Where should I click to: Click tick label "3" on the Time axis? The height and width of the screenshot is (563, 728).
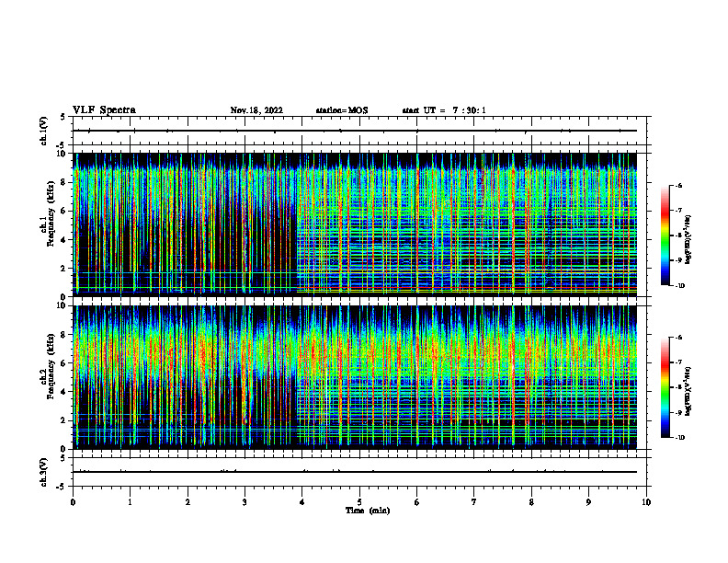click(x=245, y=502)
